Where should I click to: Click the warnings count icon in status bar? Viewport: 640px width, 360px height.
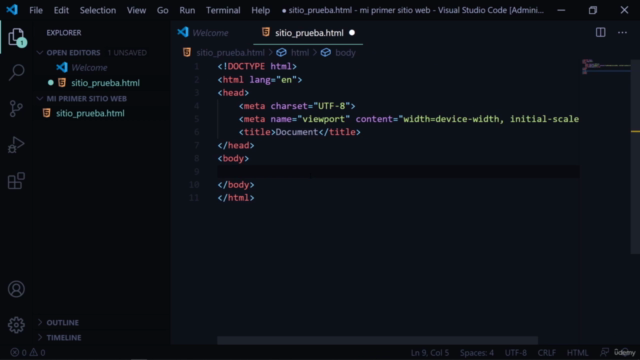(x=33, y=352)
